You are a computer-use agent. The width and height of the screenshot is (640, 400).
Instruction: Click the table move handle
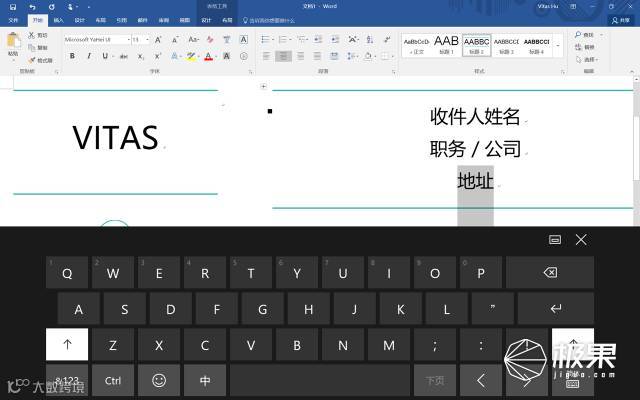[264, 86]
